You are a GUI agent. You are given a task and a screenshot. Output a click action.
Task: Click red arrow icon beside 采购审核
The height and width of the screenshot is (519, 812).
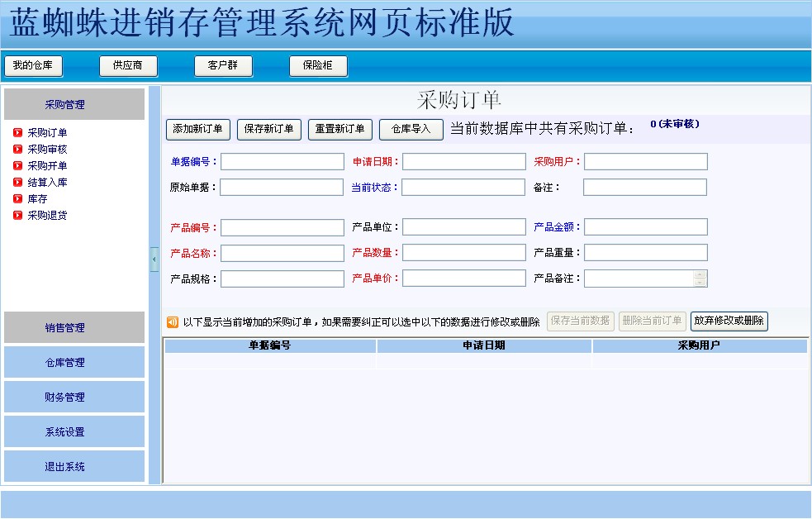[17, 150]
